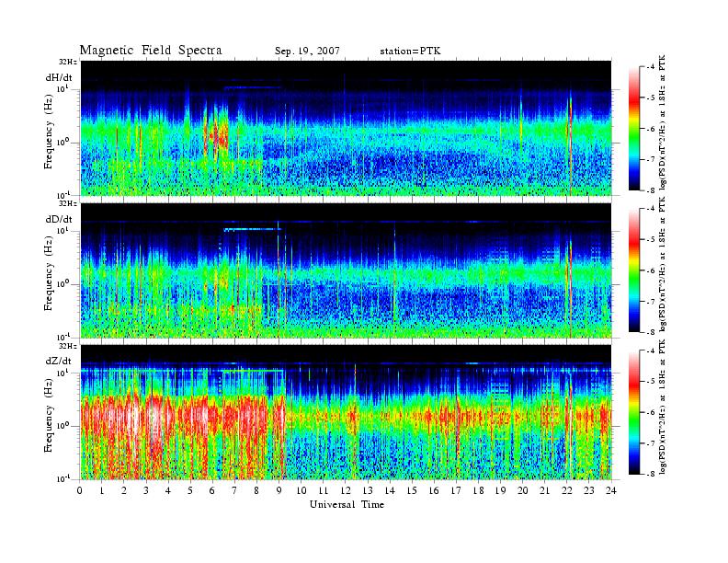This screenshot has width=728, height=563.
Task: Click the "13" hour tick label
Action: point(368,490)
